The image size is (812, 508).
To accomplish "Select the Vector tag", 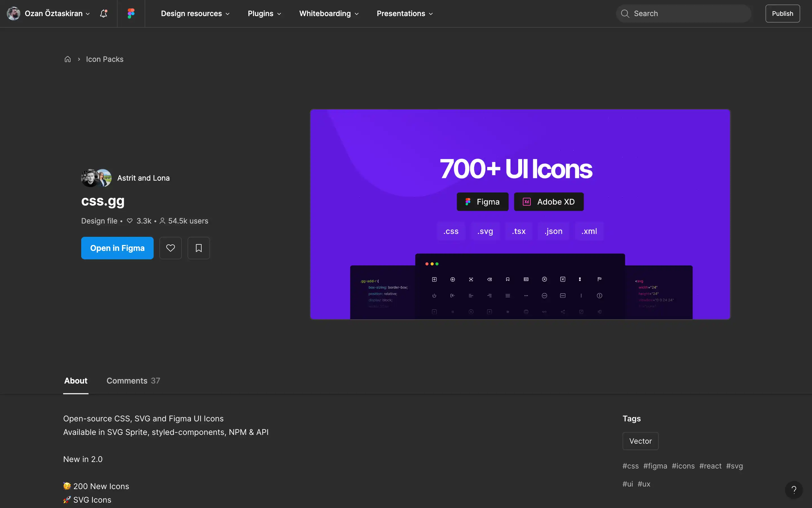I will click(x=640, y=441).
